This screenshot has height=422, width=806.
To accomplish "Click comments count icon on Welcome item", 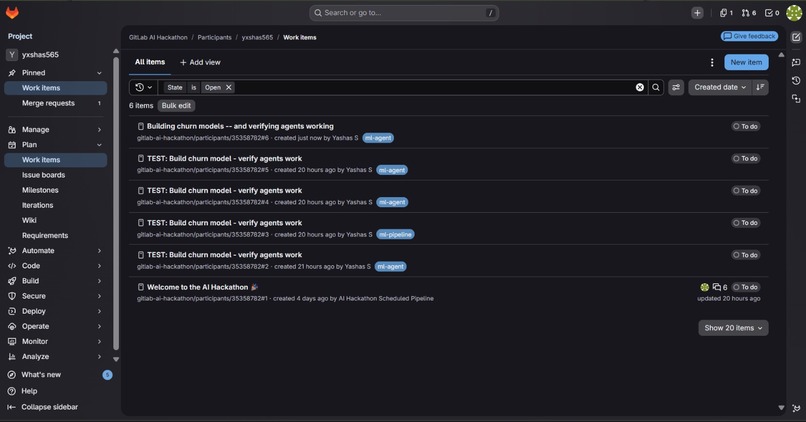I will coord(720,287).
